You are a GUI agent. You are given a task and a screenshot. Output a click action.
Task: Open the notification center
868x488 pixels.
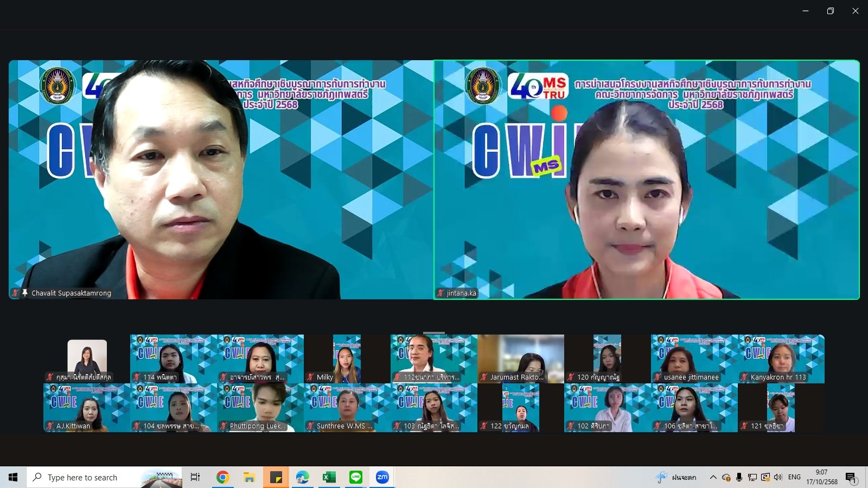[851, 477]
